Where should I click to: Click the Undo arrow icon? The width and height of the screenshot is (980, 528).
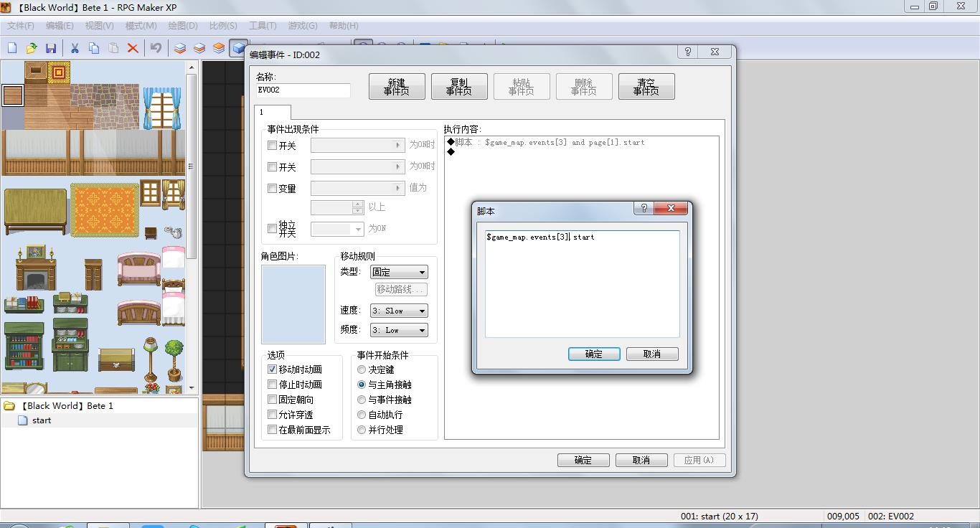tap(156, 48)
